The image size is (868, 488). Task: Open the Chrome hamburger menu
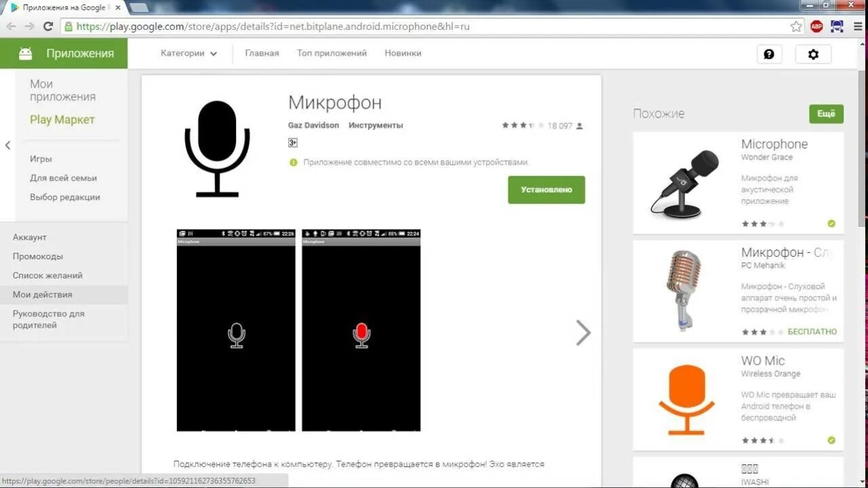(x=858, y=26)
